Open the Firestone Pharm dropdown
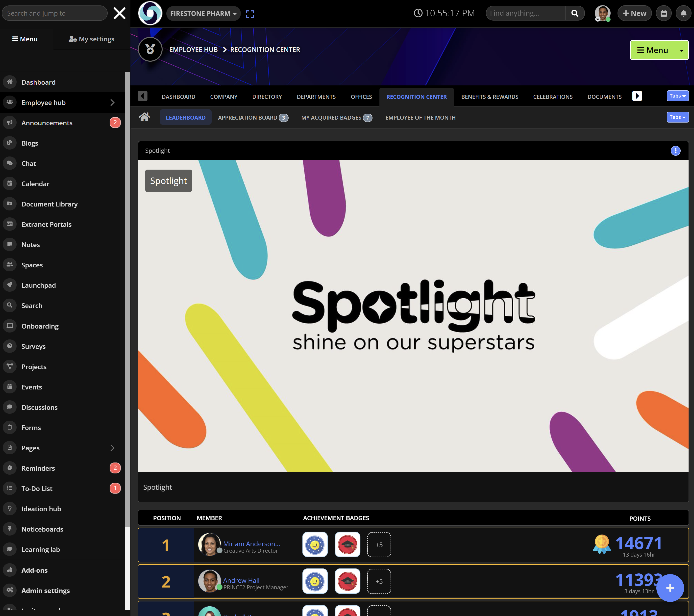Image resolution: width=694 pixels, height=616 pixels. click(x=203, y=14)
